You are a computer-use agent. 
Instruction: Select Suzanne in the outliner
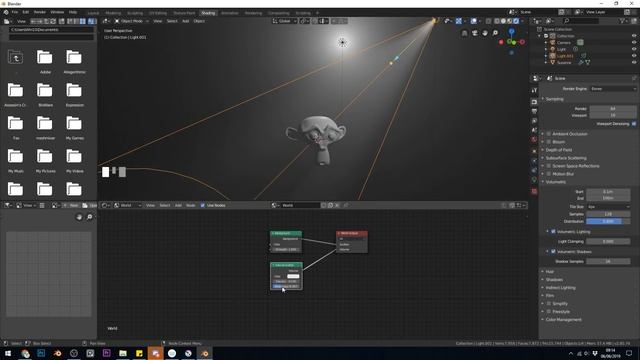tap(564, 62)
